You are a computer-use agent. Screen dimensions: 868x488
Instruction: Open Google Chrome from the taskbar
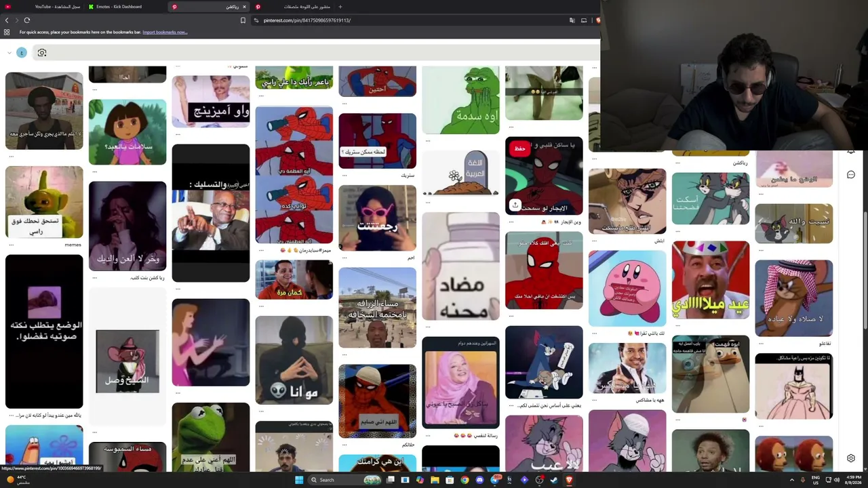point(465,480)
